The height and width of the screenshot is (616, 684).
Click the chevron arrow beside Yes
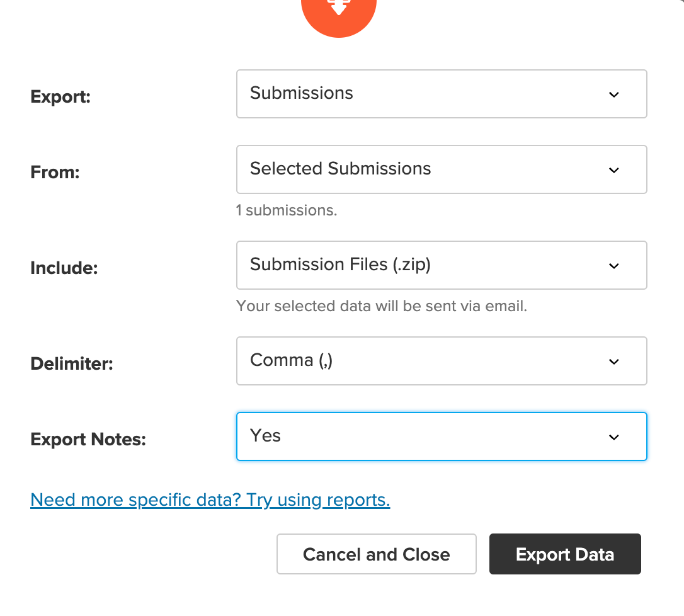coord(613,436)
